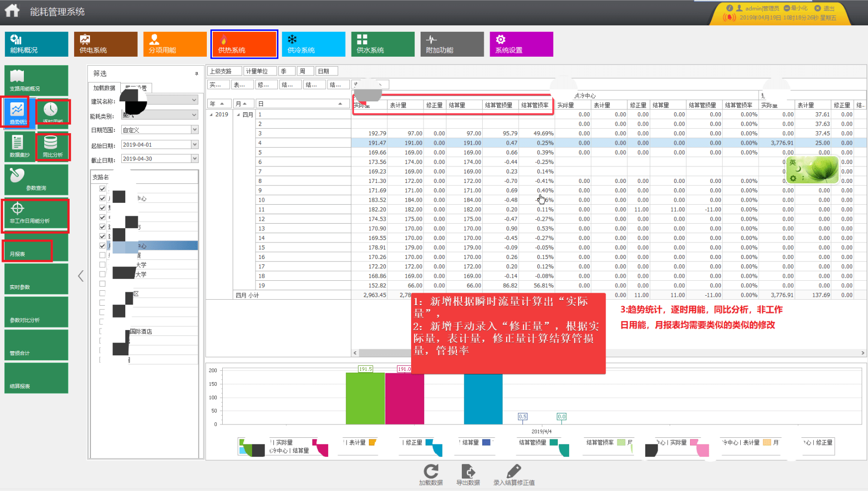Image resolution: width=868 pixels, height=491 pixels.
Task: Select the 趋势统计 trend chart icon
Action: 17,112
